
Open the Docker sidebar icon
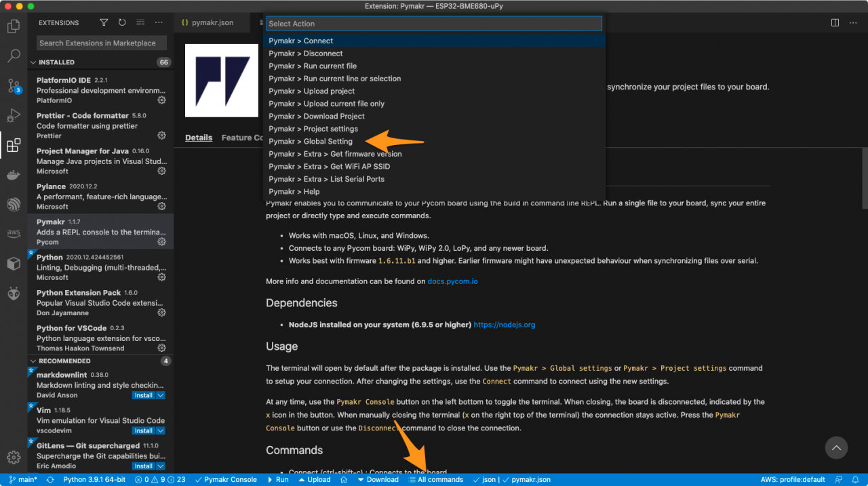[x=14, y=175]
